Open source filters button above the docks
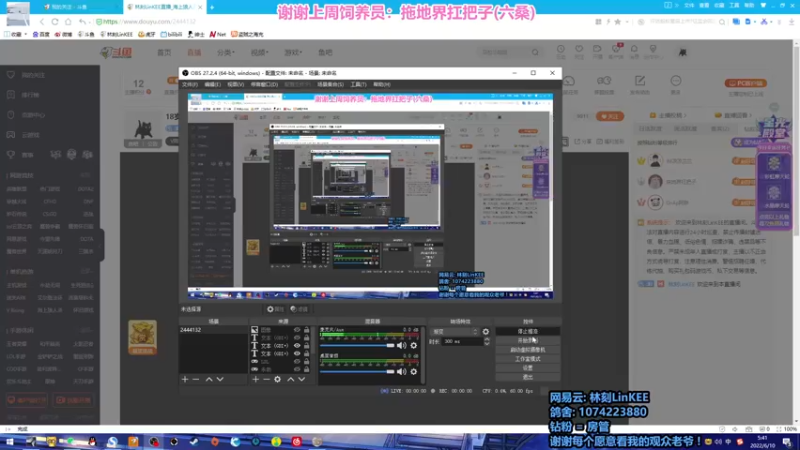Viewport: 800px width, 450px height. (x=299, y=309)
